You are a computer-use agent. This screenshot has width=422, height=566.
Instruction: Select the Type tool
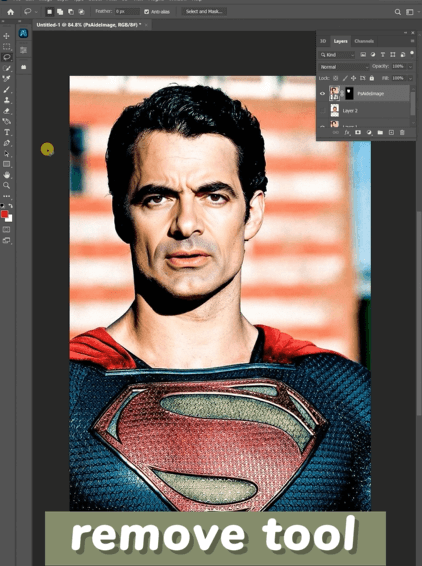[6, 132]
